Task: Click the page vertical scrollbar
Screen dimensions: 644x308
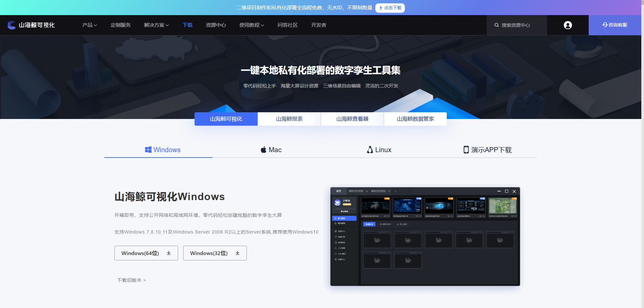Action: tap(642, 154)
